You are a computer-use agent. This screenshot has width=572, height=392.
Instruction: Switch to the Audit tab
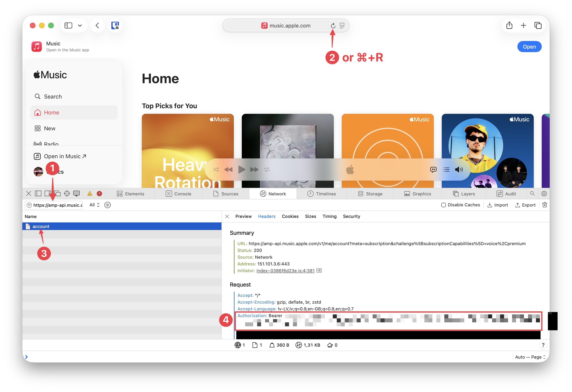pyautogui.click(x=506, y=194)
